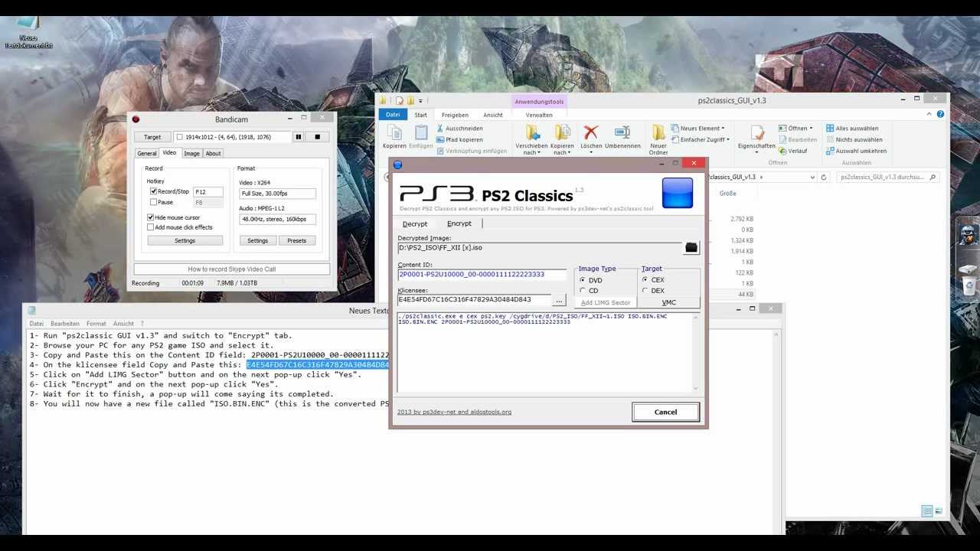
Task: Toggle Record/Stop hotkey checkbox in Bandicam
Action: [154, 191]
